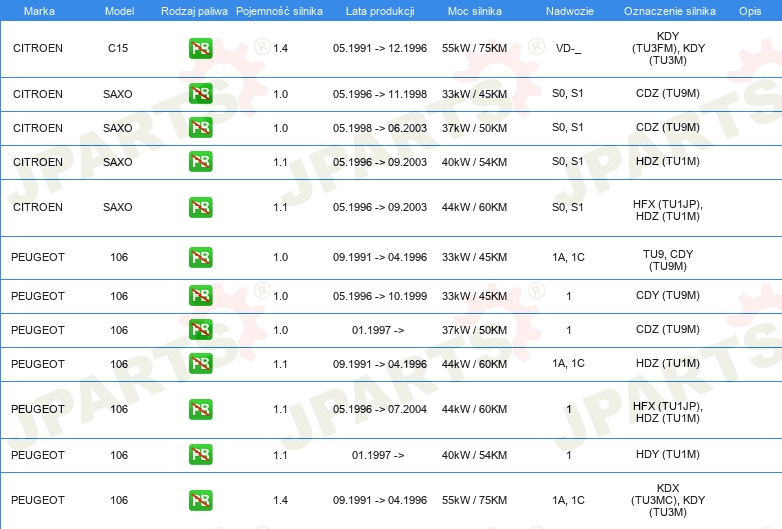Click the fuel icon in the Saxo 40kW / 54KM row

(x=200, y=162)
